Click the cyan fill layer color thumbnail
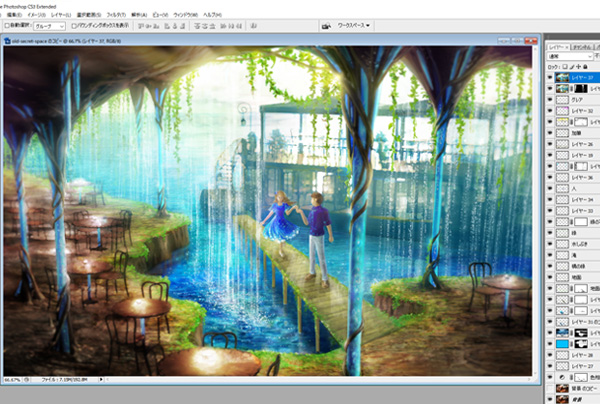Image resolution: width=600 pixels, height=404 pixels. pyautogui.click(x=562, y=344)
